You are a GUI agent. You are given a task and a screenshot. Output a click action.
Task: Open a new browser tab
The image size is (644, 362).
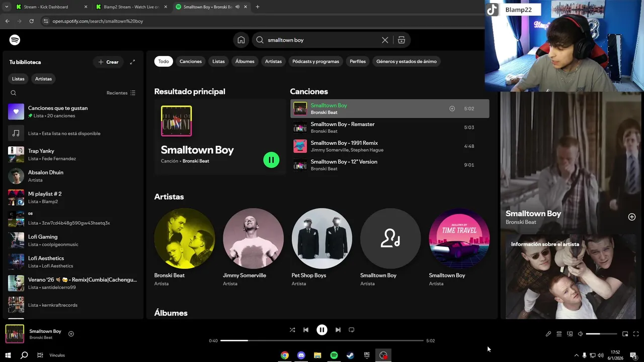258,7
